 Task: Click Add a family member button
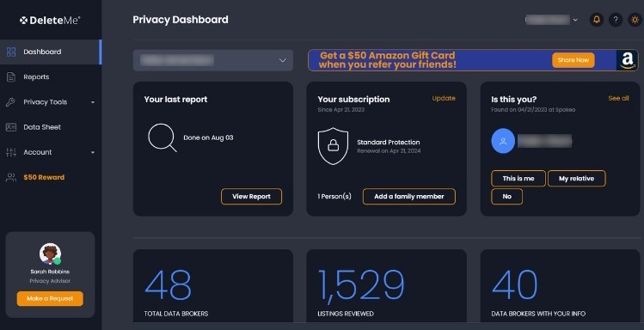pos(409,197)
